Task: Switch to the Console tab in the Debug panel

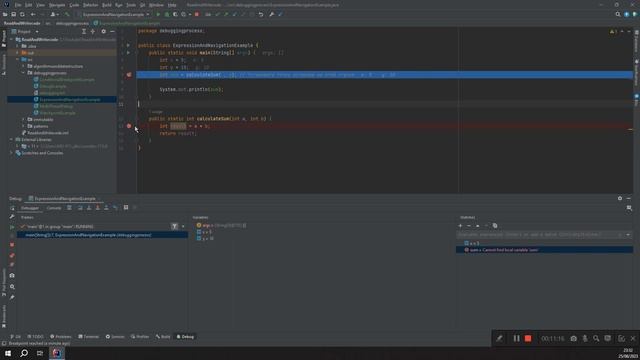Action: point(54,208)
